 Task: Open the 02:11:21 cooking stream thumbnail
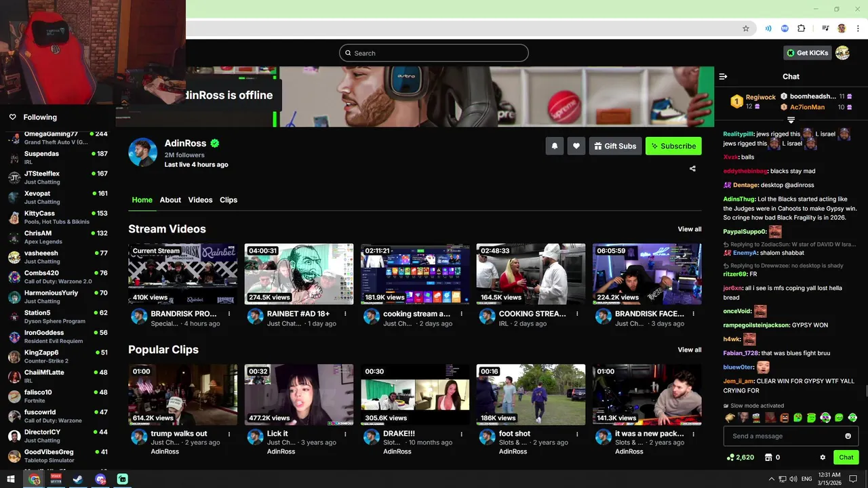click(x=415, y=274)
